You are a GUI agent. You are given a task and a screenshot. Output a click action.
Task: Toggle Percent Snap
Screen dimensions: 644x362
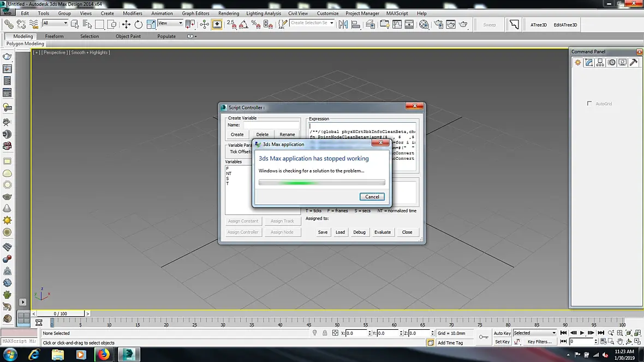coord(256,25)
